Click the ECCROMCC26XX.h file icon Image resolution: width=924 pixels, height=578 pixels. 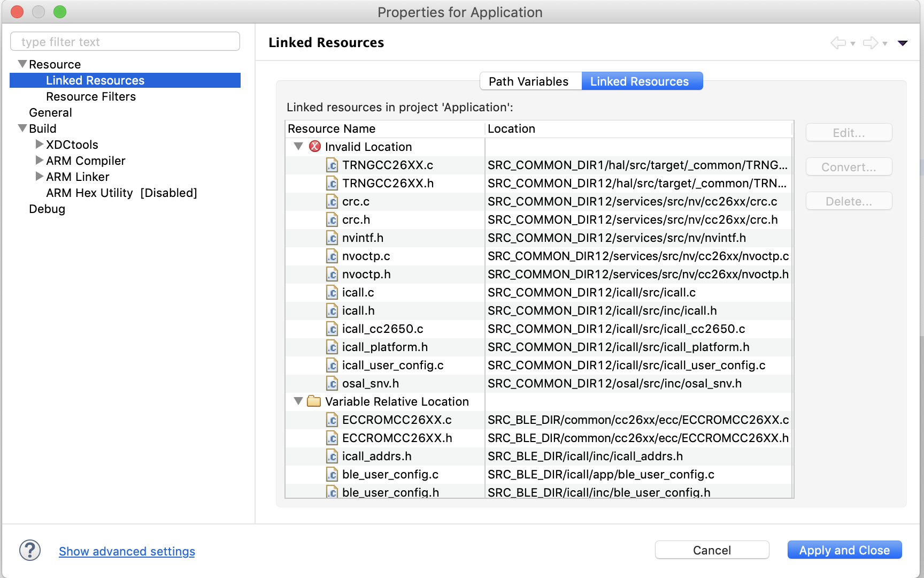pos(332,438)
